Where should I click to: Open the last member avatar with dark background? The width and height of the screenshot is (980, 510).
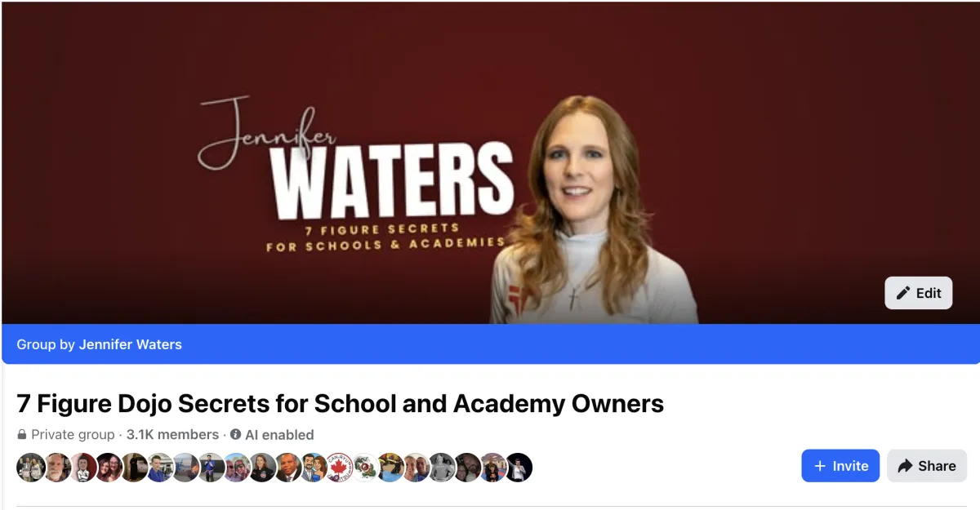click(519, 468)
